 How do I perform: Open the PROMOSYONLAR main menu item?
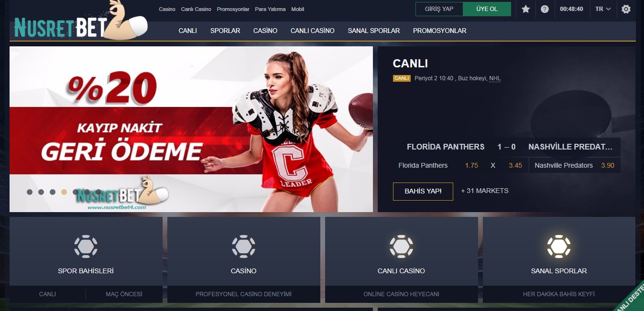tap(439, 31)
